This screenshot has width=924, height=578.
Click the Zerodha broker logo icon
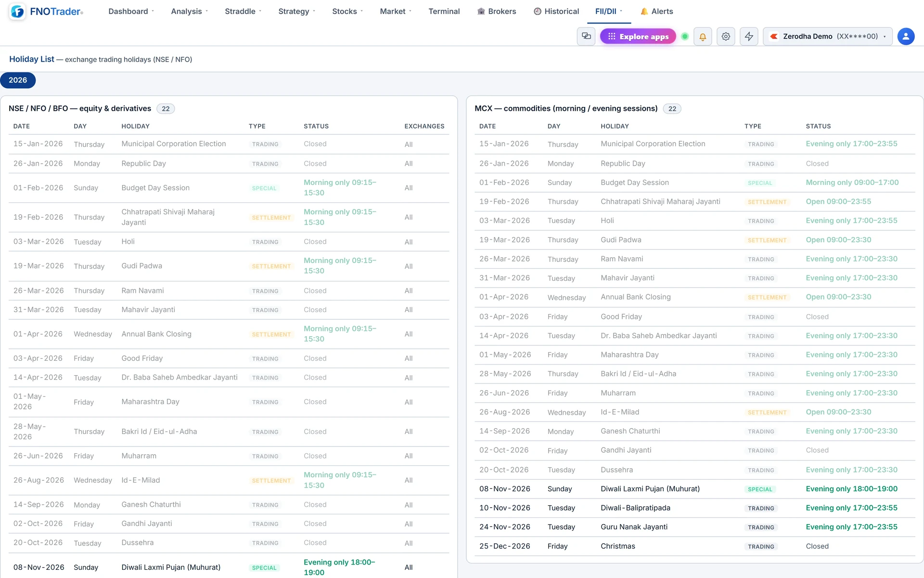(x=774, y=36)
